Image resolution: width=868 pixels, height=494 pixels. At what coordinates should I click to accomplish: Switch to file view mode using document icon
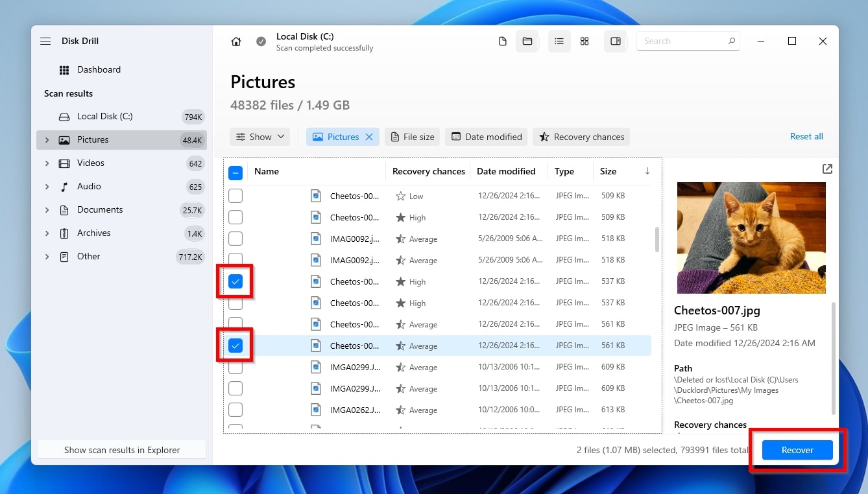[503, 41]
